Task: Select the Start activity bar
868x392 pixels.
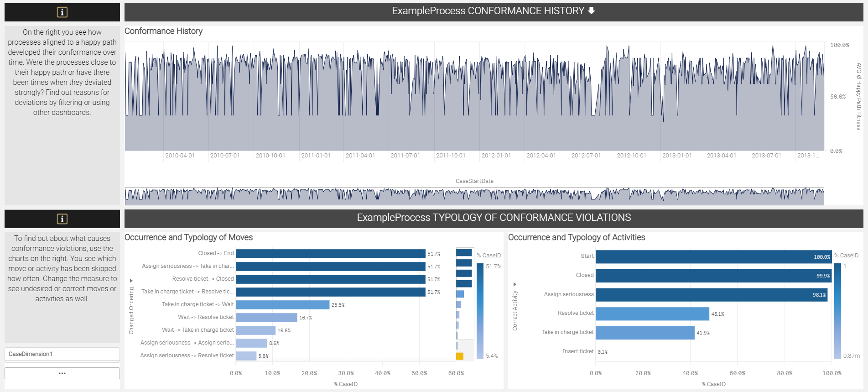Action: [714, 257]
